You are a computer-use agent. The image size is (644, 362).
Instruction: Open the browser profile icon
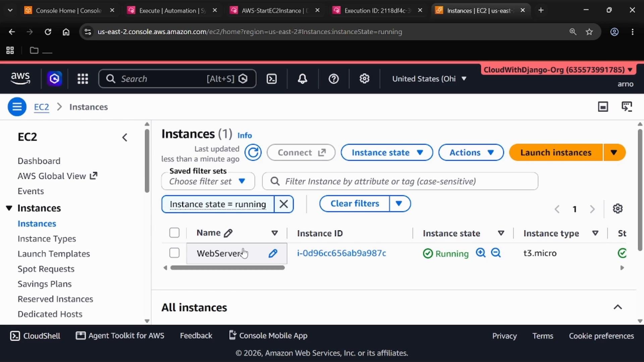point(614,32)
